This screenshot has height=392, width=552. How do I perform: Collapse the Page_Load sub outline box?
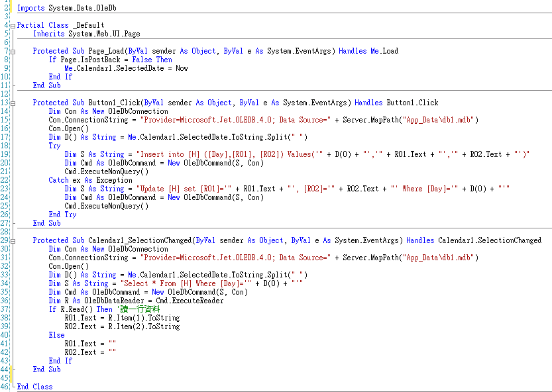pyautogui.click(x=13, y=52)
